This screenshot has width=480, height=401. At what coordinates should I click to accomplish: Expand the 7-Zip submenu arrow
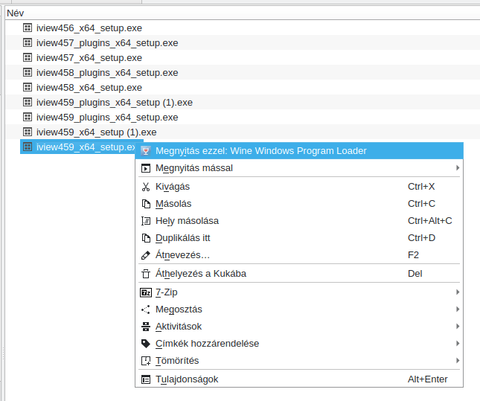[x=458, y=292]
